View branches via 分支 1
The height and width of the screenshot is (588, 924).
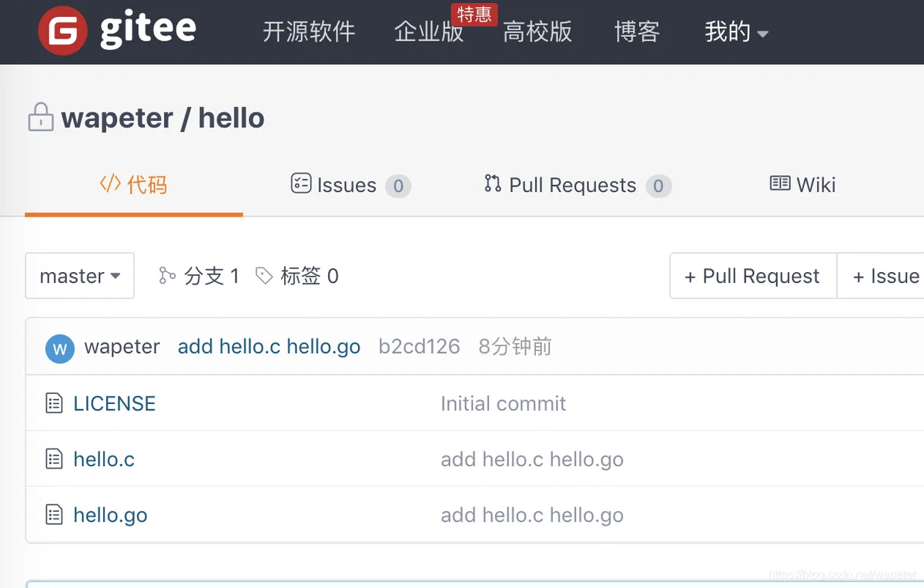coord(199,276)
